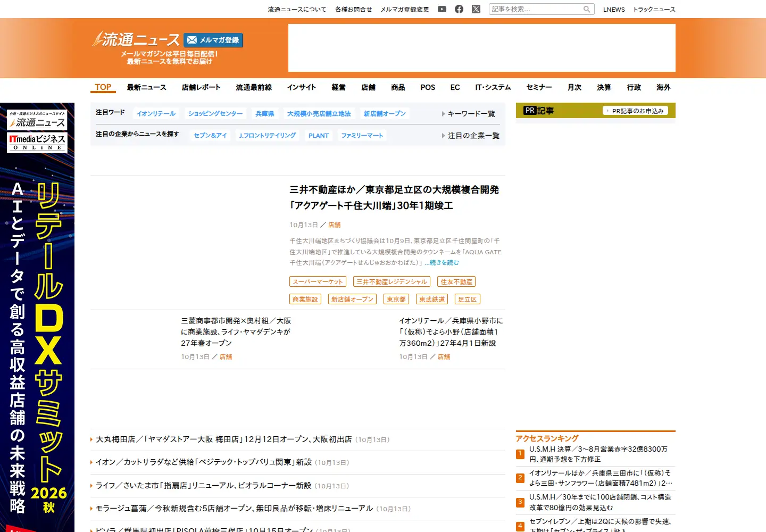The width and height of the screenshot is (766, 532).
Task: Click the PR記事のお申込み button
Action: pos(635,111)
